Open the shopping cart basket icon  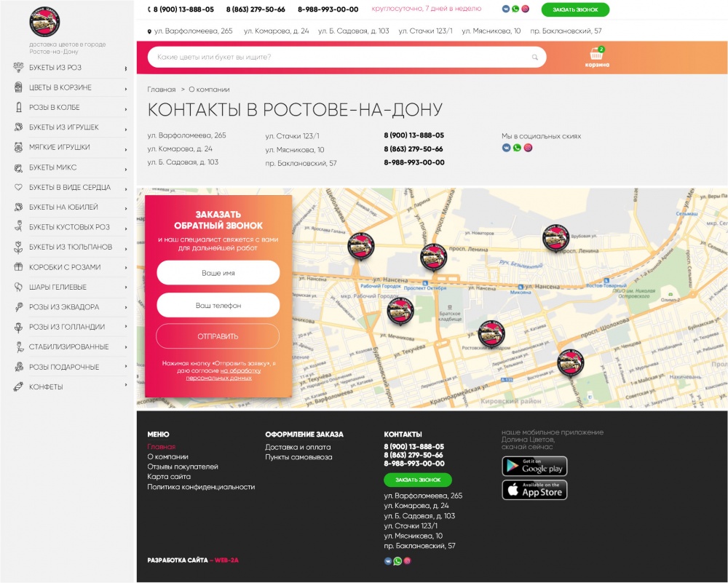point(596,54)
